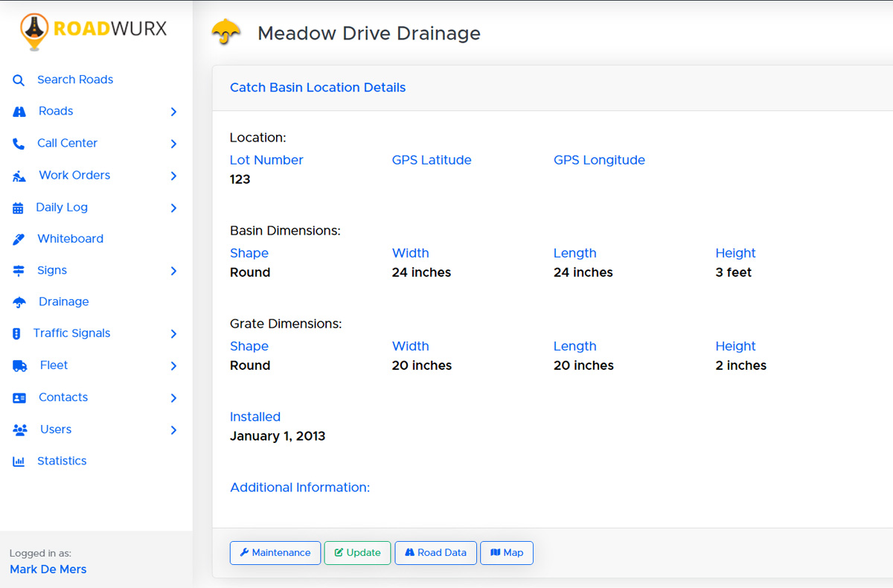Click the road icon next to Roads
Viewport: 893px width, 588px height.
click(19, 112)
